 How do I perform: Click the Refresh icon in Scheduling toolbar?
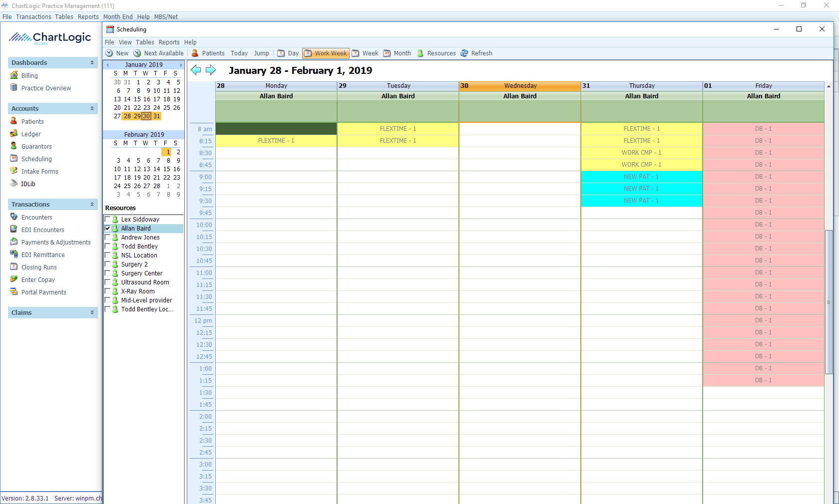click(x=464, y=53)
